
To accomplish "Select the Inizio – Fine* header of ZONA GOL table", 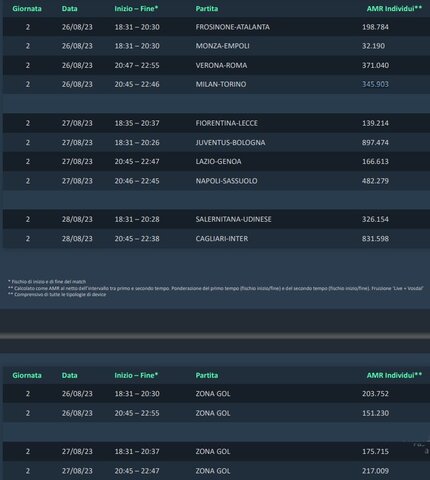I will (x=136, y=375).
